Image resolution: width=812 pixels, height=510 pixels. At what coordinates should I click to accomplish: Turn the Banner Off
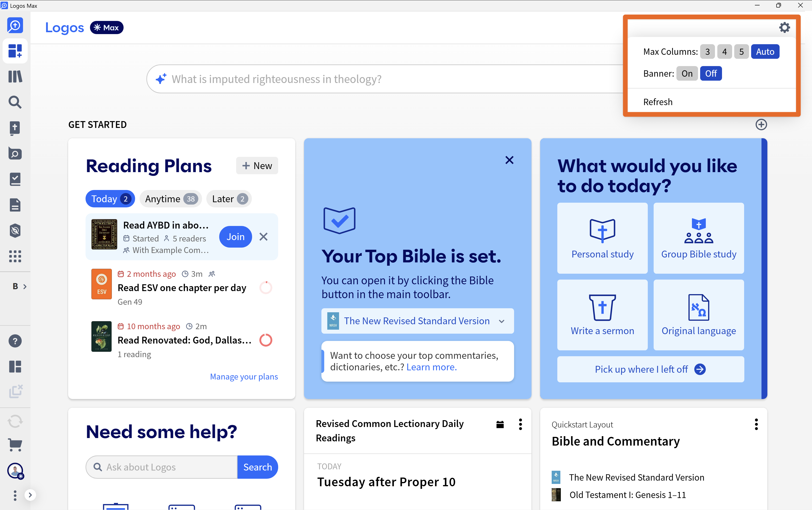711,74
